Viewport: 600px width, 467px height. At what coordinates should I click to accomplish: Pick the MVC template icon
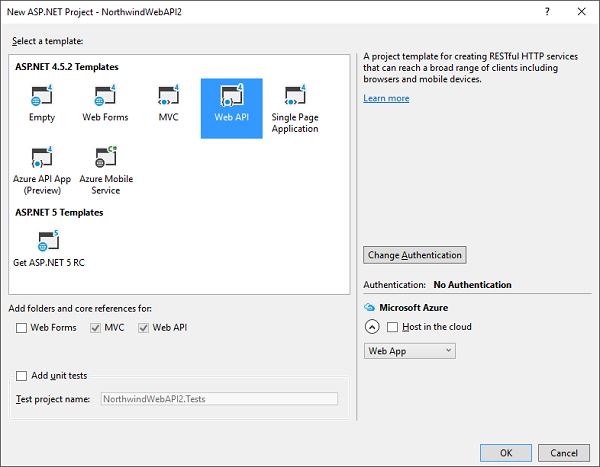click(168, 96)
